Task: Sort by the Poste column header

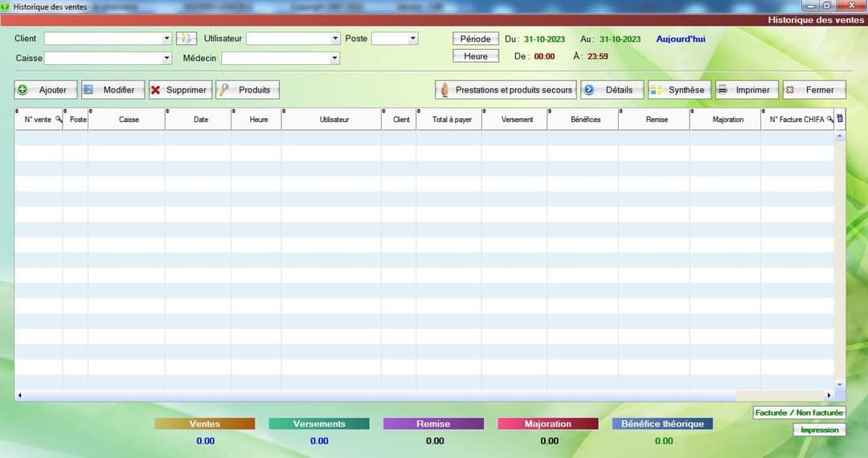Action: [76, 119]
